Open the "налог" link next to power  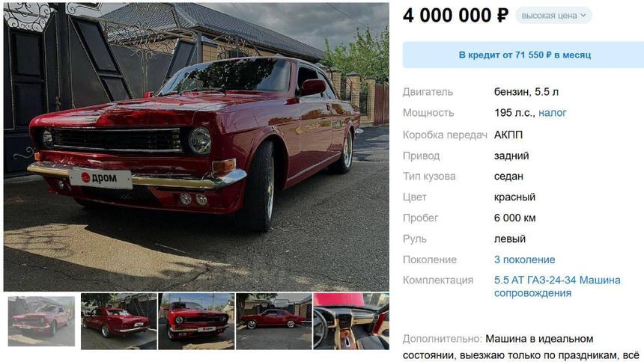(553, 113)
